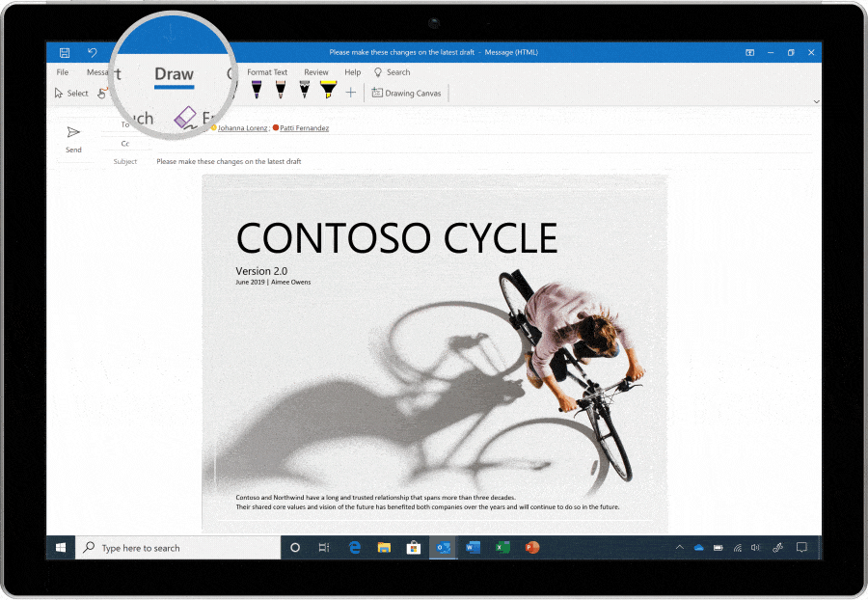
Task: Enable the Lasso select tool
Action: 102,93
